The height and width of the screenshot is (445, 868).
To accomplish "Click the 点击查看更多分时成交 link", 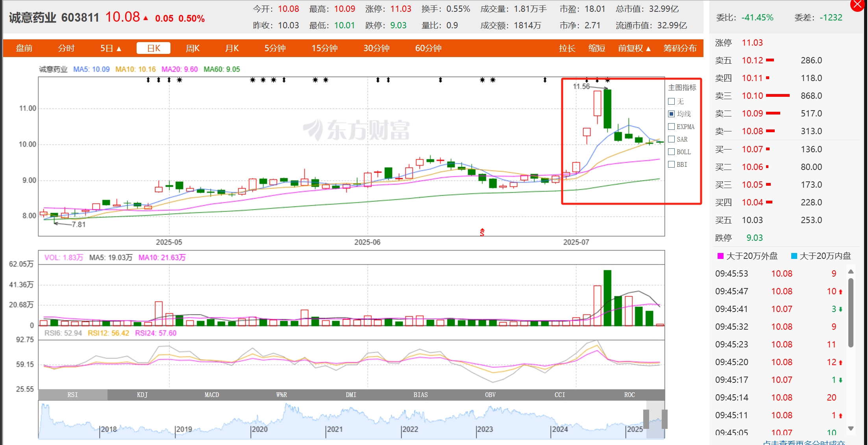I will [x=804, y=443].
